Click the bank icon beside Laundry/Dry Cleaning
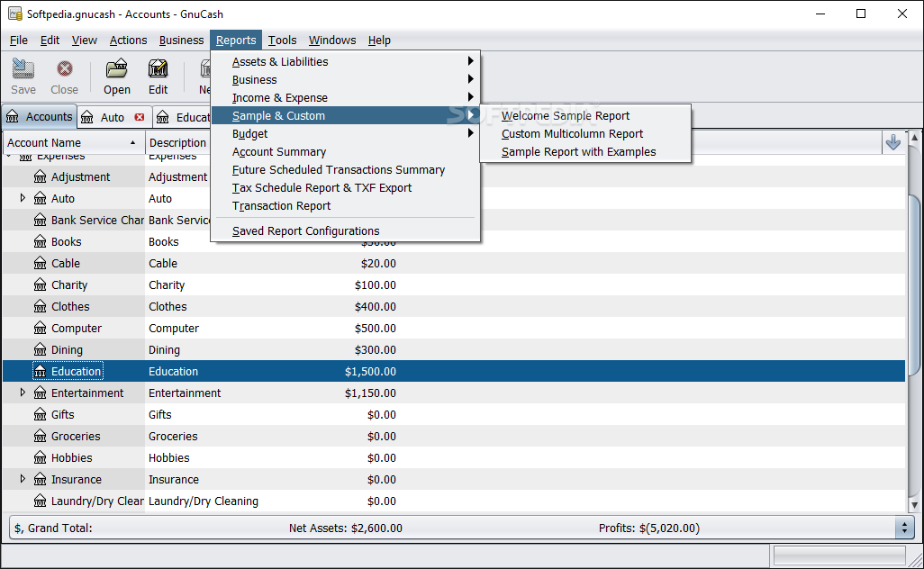924x569 pixels. tap(40, 501)
